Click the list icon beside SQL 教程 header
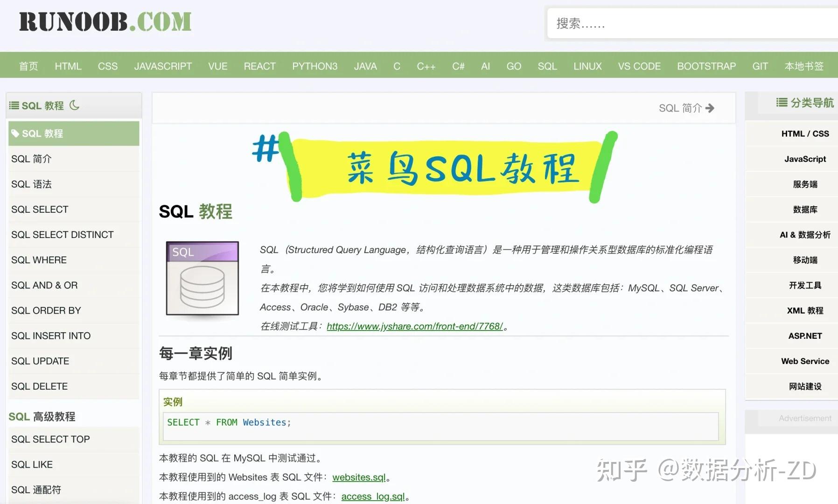The height and width of the screenshot is (504, 838). (14, 105)
